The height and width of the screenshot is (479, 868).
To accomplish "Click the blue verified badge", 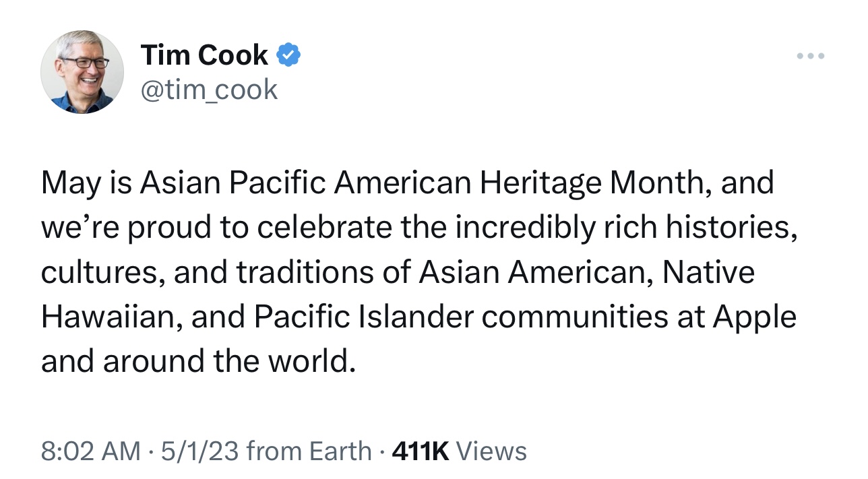I will tap(289, 55).
